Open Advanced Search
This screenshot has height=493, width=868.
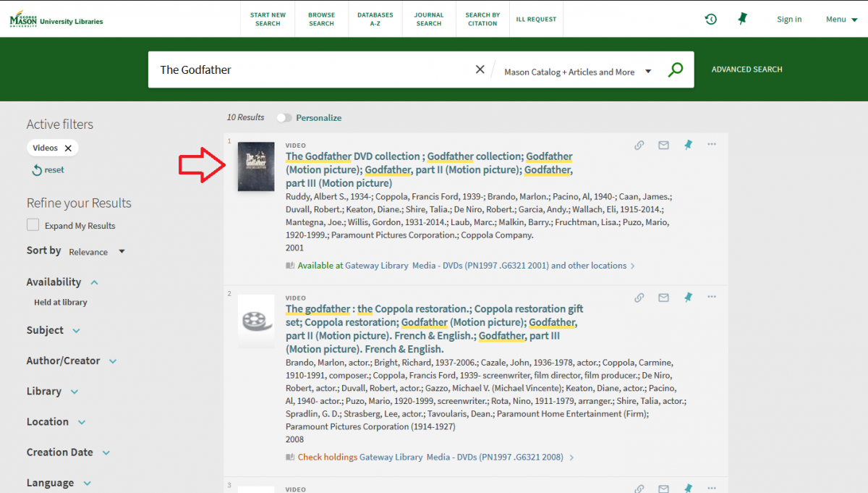tap(746, 69)
